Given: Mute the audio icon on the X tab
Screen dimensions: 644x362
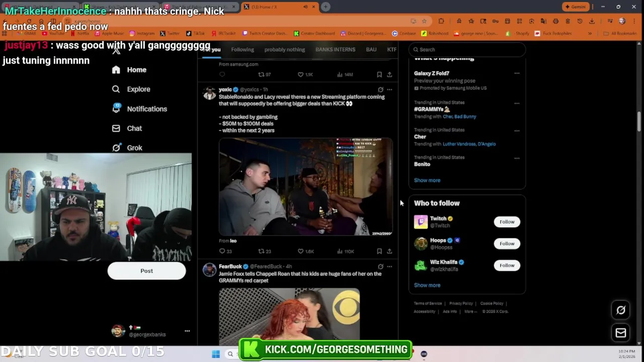Looking at the screenshot, I should (305, 7).
